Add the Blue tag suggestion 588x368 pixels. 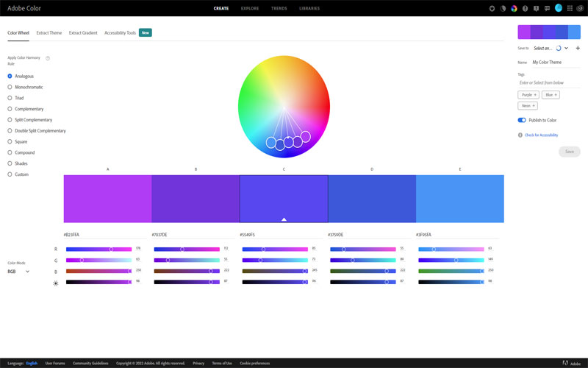click(551, 95)
